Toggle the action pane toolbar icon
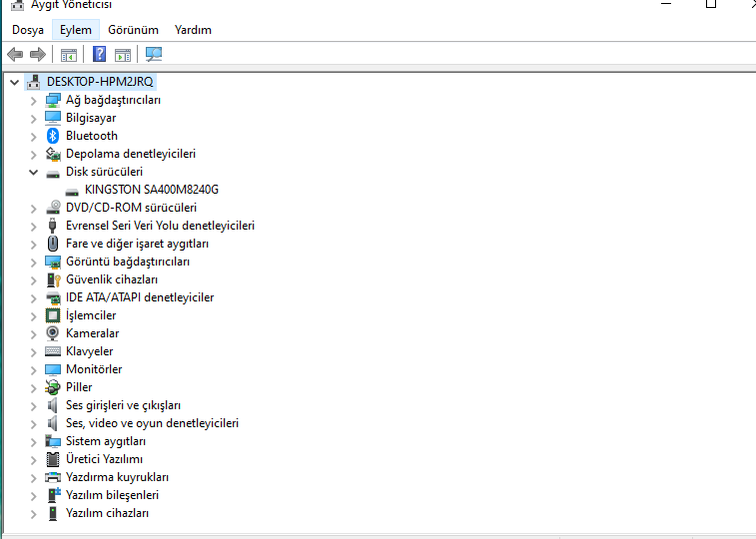 point(123,54)
